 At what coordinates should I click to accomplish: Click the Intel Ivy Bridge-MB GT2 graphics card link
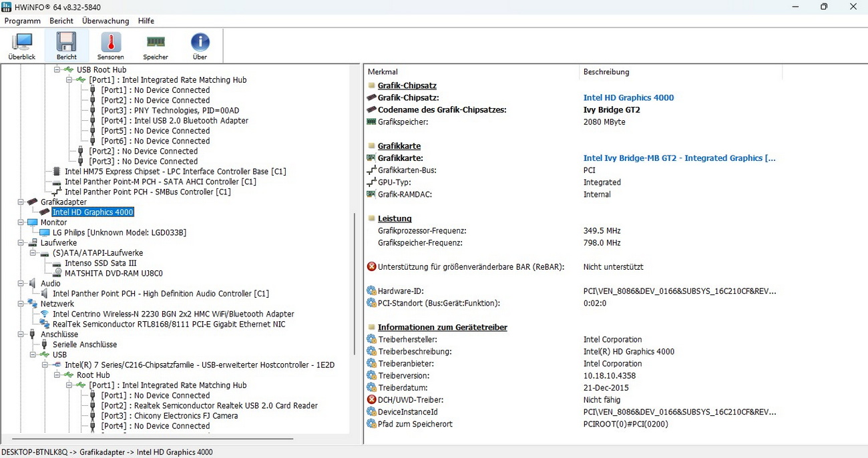click(679, 158)
